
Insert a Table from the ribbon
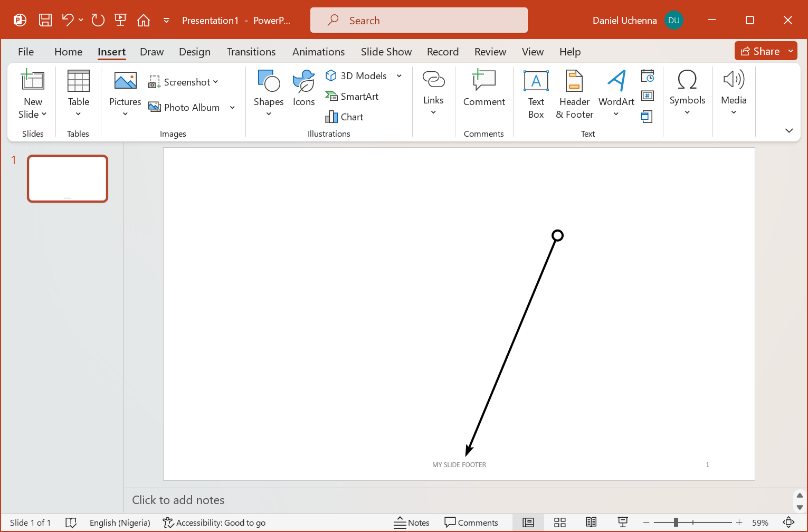78,93
